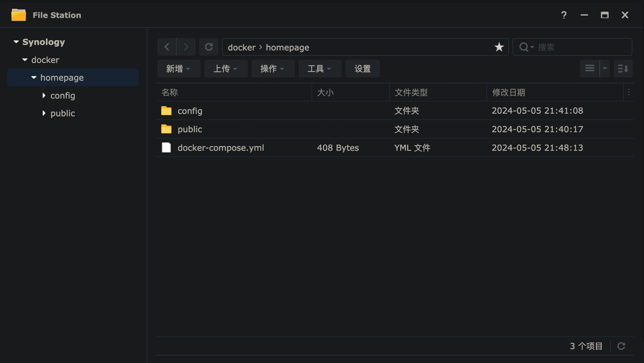
Task: Open column options three-dot menu
Action: point(629,92)
